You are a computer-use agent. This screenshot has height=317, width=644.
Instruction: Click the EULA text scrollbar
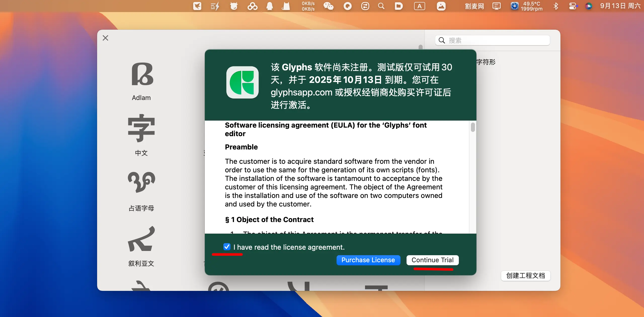point(473,127)
